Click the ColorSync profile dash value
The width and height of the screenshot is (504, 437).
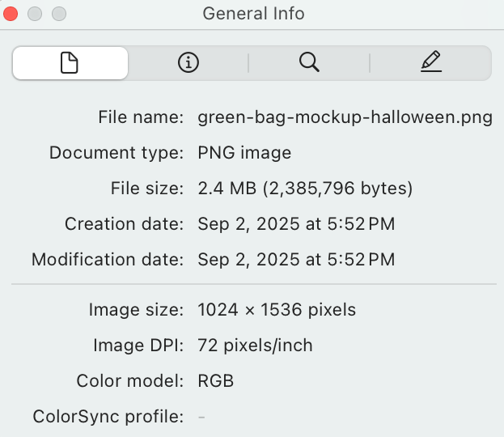(x=201, y=417)
